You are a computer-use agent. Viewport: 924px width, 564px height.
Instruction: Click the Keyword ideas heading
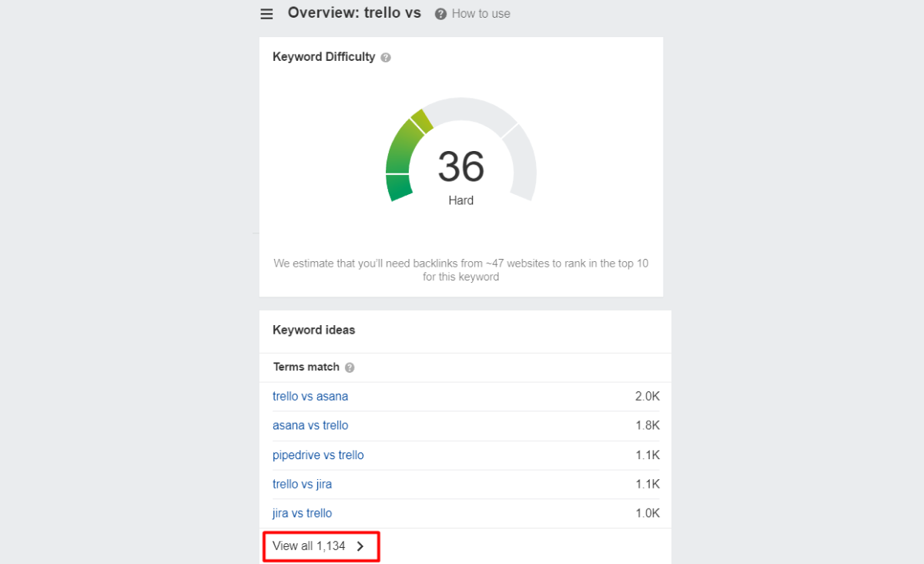[314, 330]
